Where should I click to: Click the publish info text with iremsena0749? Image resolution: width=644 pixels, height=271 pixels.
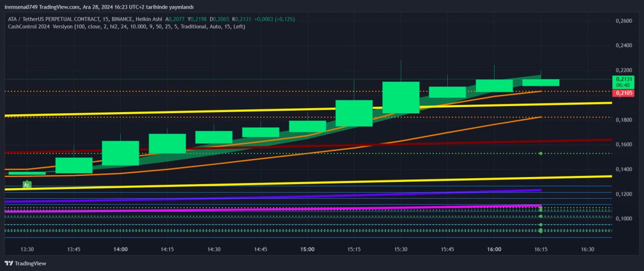[x=100, y=6]
